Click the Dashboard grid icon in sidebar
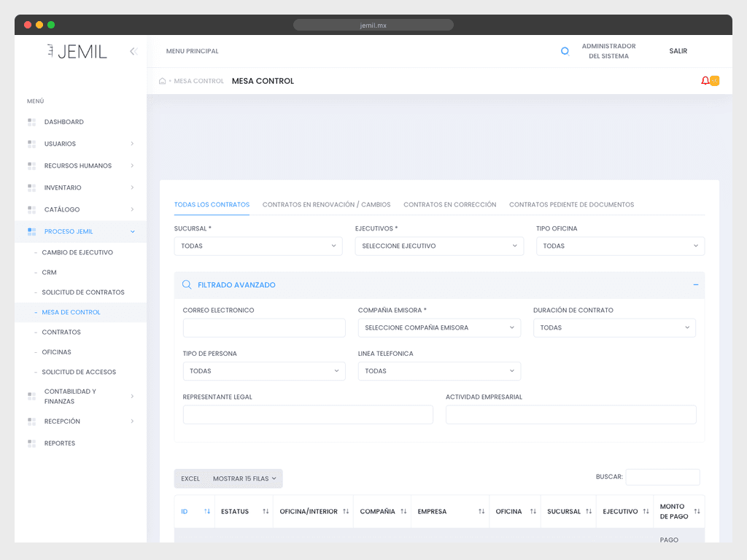 [32, 122]
